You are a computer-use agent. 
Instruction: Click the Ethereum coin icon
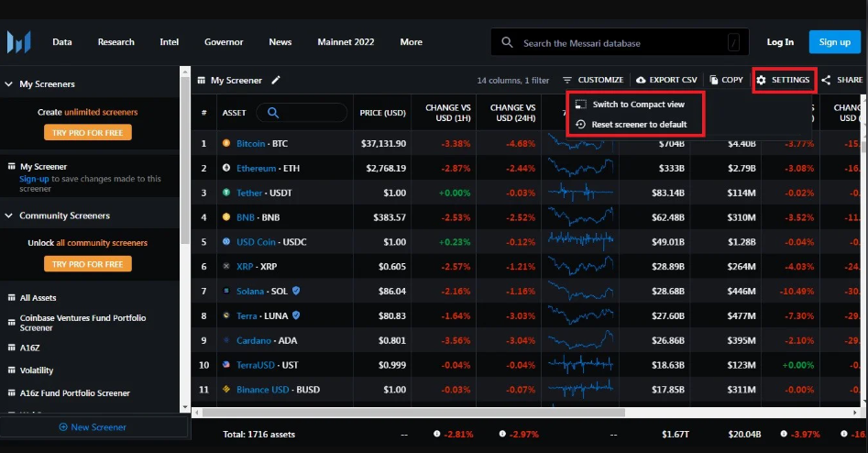coord(225,168)
